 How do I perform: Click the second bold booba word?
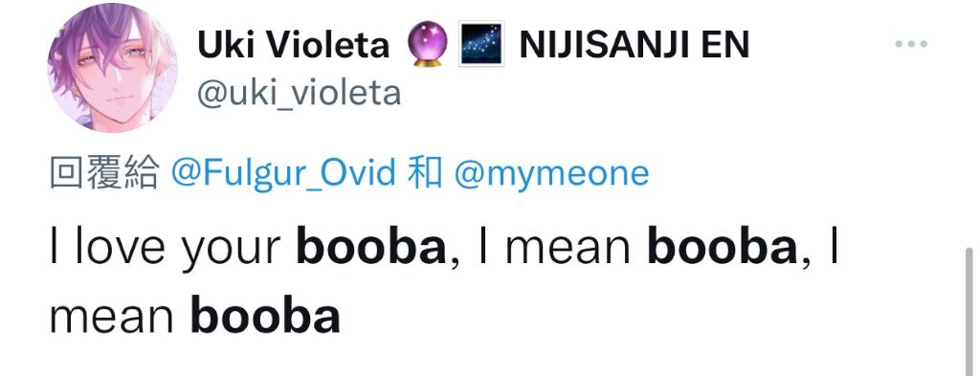(722, 248)
